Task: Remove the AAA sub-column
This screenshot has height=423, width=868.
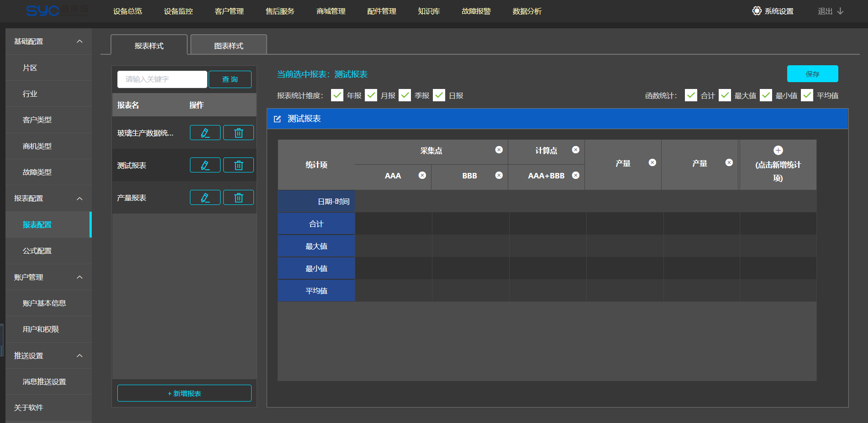Action: point(422,175)
